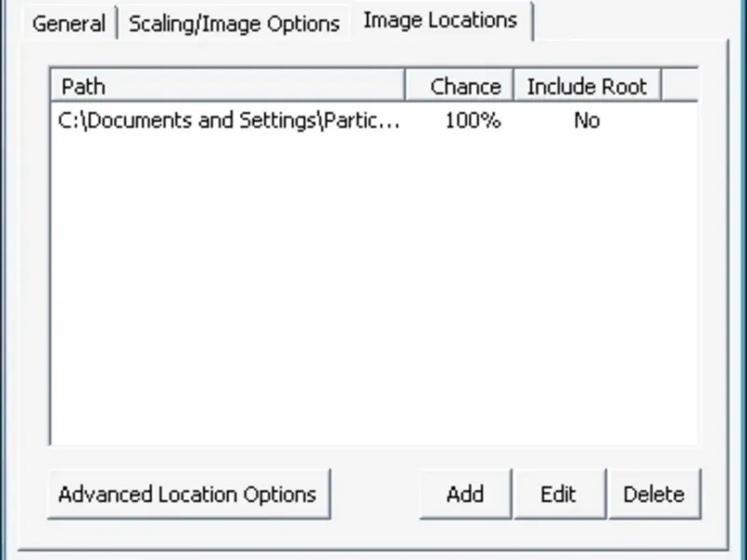747x560 pixels.
Task: Switch to the General tab
Action: coord(68,23)
